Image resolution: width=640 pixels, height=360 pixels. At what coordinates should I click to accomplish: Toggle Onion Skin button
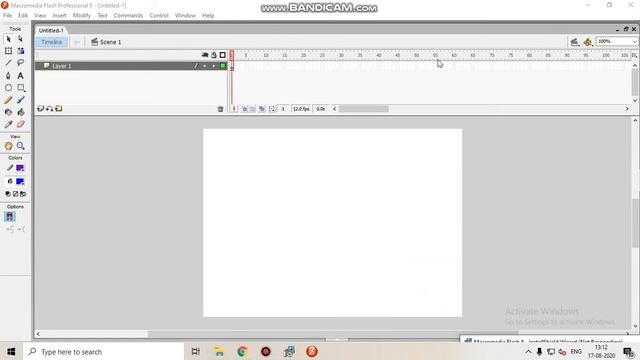point(244,109)
